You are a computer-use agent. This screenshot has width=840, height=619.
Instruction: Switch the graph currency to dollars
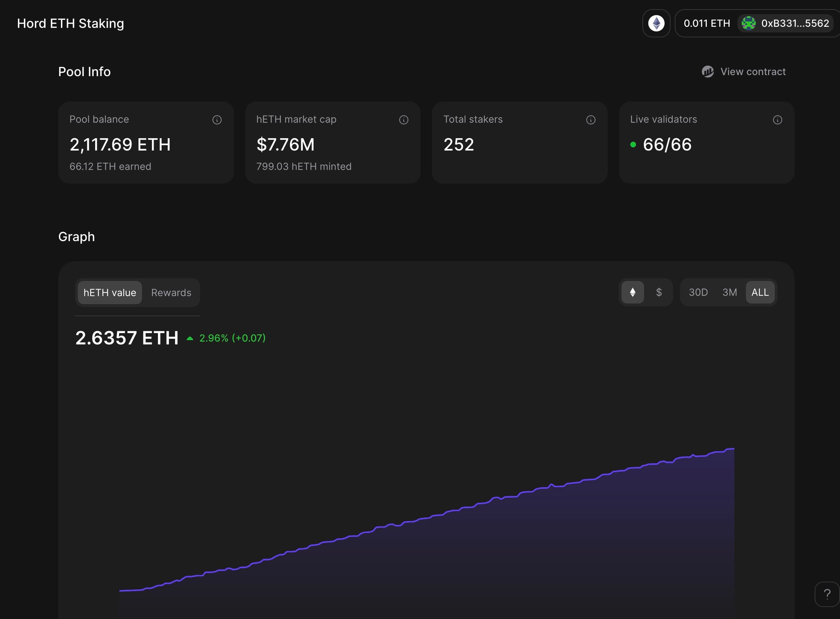(x=660, y=292)
